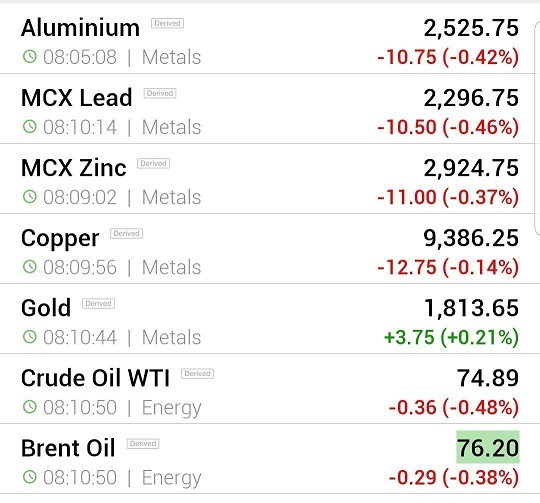The width and height of the screenshot is (540, 503).
Task: Click the clock icon under Gold
Action: coord(30,337)
